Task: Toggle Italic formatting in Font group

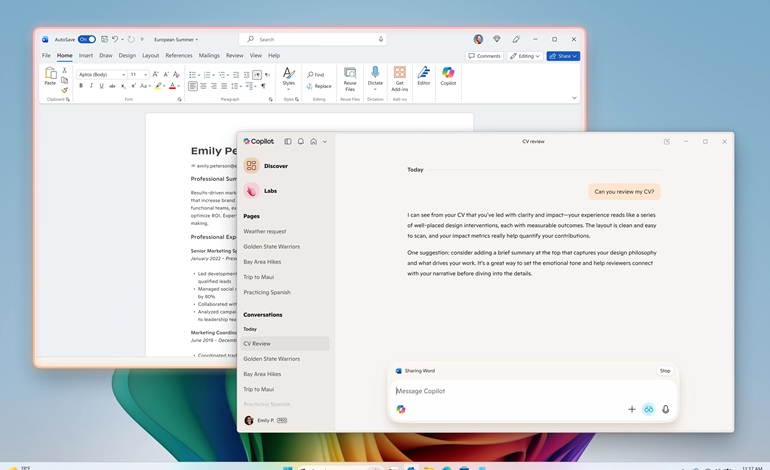Action: point(91,86)
